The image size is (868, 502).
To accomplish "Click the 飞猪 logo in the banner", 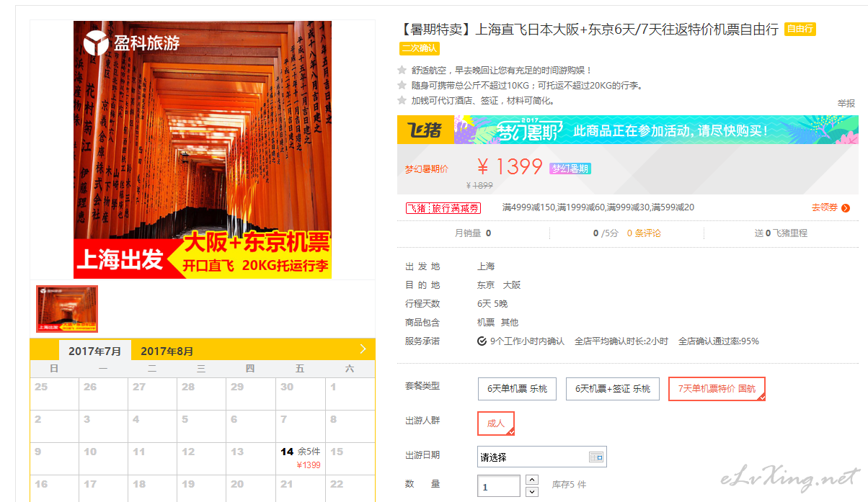I will (x=425, y=130).
